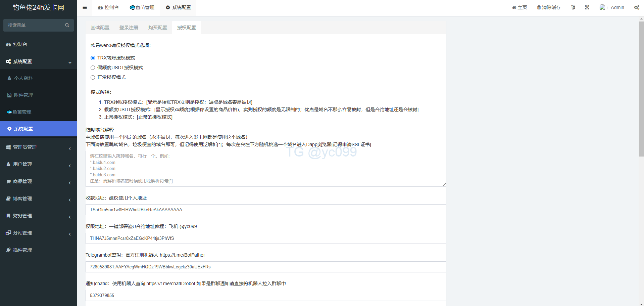This screenshot has height=306, width=644.
Task: Choose the 正常授权模式 radio option
Action: click(x=93, y=78)
